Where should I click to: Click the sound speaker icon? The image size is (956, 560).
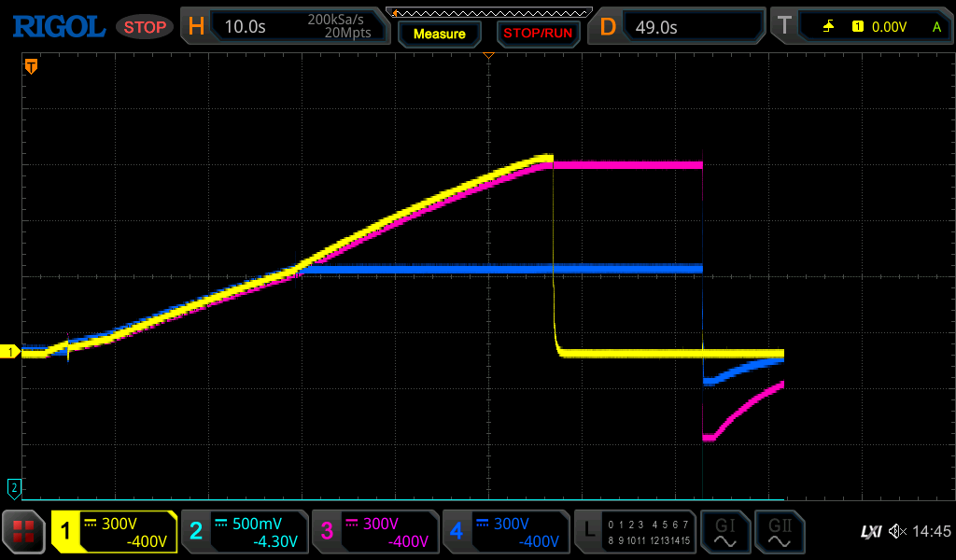coord(897,532)
